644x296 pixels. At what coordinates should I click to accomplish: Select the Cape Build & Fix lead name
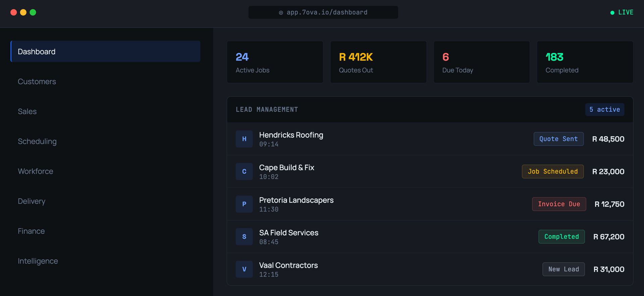pyautogui.click(x=287, y=167)
